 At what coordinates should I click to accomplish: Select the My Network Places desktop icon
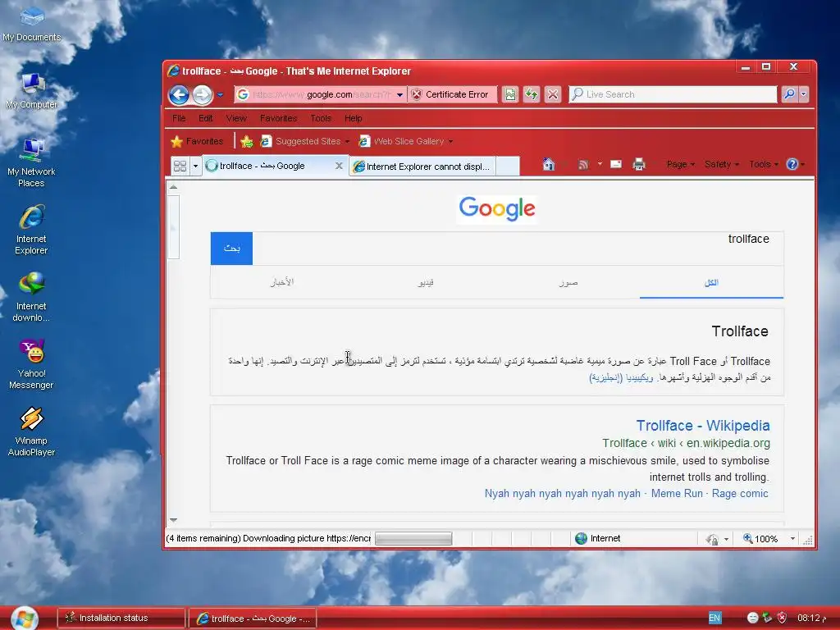pyautogui.click(x=31, y=163)
